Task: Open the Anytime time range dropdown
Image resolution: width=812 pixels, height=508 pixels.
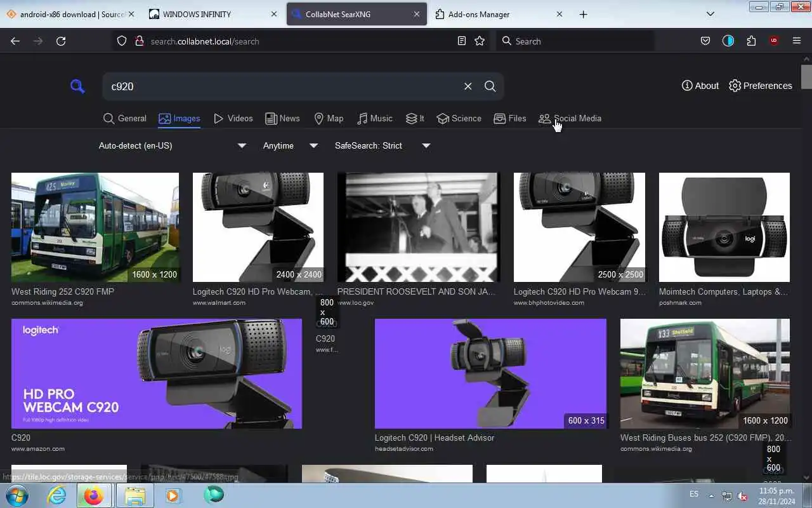Action: coord(290,145)
